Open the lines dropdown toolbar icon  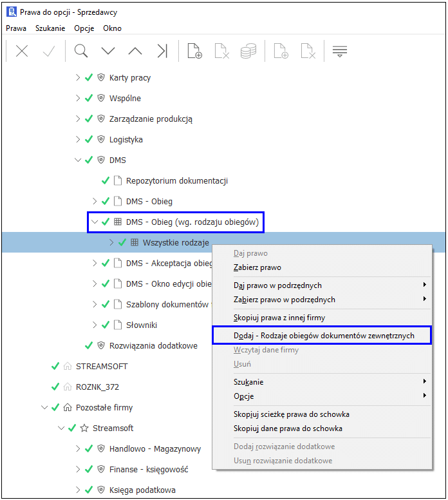tap(340, 52)
